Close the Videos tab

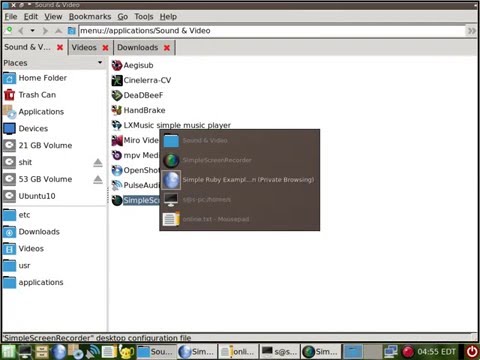(105, 48)
